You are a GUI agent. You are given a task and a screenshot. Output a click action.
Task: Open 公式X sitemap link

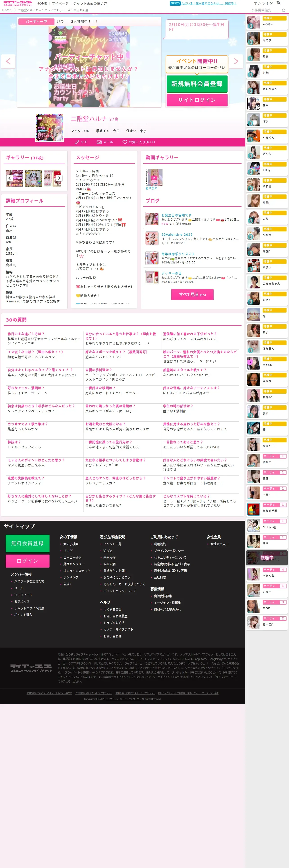[67, 584]
